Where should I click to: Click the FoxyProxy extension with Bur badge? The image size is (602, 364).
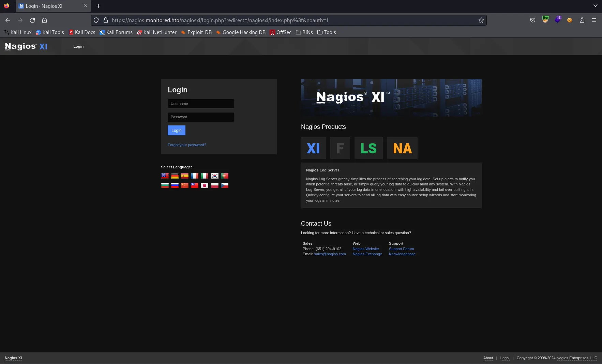coord(545,20)
